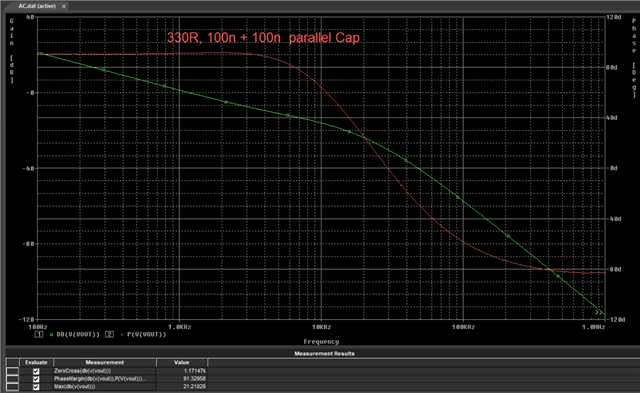This screenshot has width=640, height=393.
Task: Select the DB(V(VOUT)) trace legend label
Action: (x=78, y=335)
